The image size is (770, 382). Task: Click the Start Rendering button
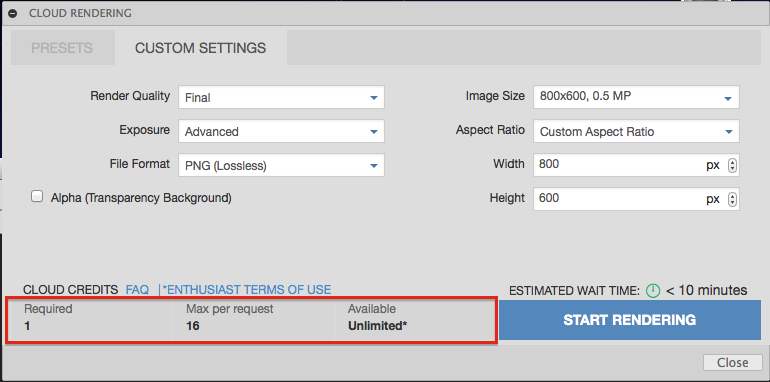click(x=630, y=320)
